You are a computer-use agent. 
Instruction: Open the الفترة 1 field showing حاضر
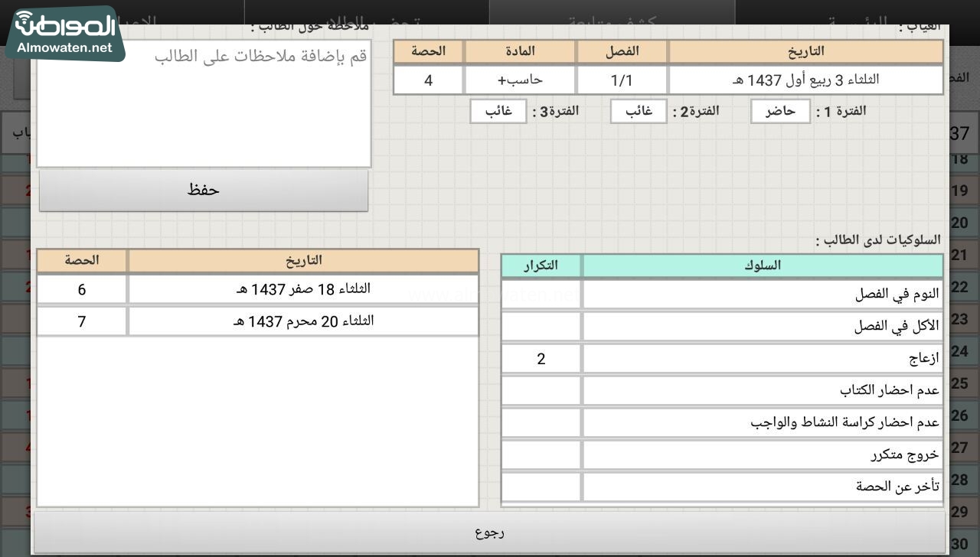[780, 112]
